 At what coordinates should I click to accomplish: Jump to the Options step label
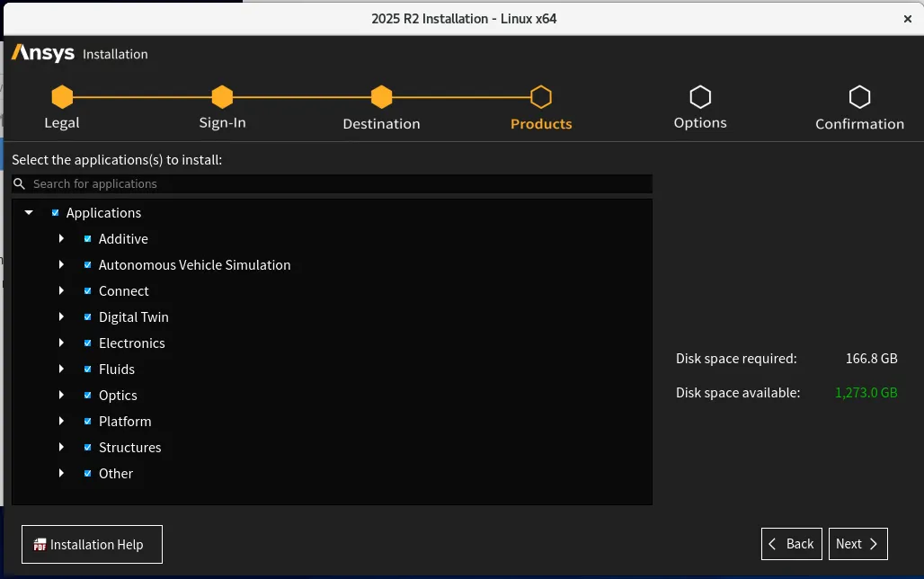(700, 123)
